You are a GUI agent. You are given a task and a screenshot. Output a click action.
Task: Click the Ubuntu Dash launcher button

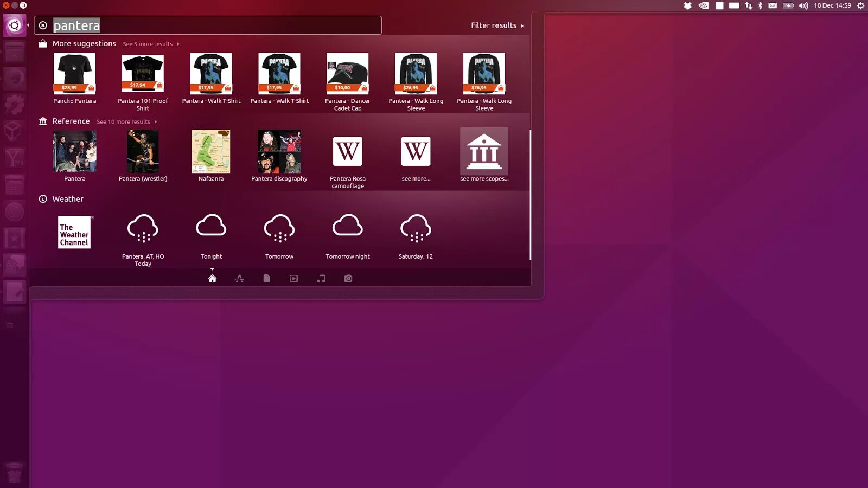click(14, 25)
